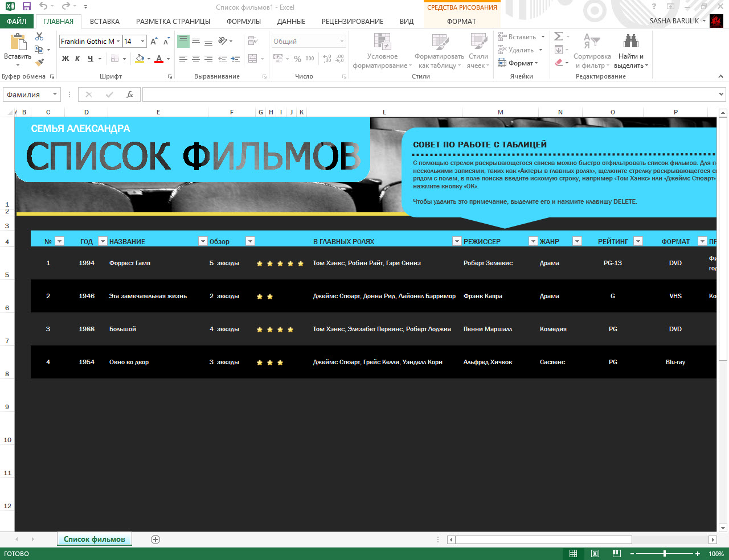The height and width of the screenshot is (560, 729).
Task: Open the font size 14 dropdown
Action: tap(142, 42)
